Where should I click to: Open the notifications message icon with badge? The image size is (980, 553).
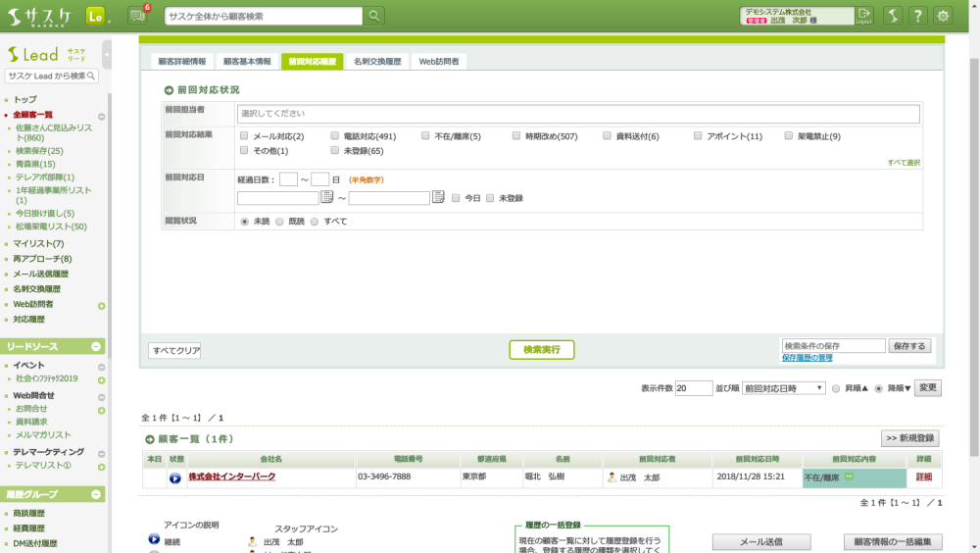point(136,16)
